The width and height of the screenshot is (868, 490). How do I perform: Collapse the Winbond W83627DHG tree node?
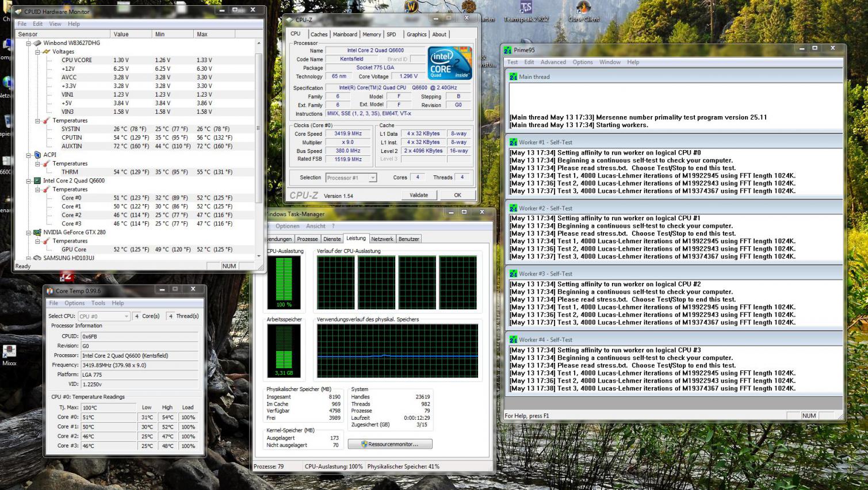click(28, 43)
